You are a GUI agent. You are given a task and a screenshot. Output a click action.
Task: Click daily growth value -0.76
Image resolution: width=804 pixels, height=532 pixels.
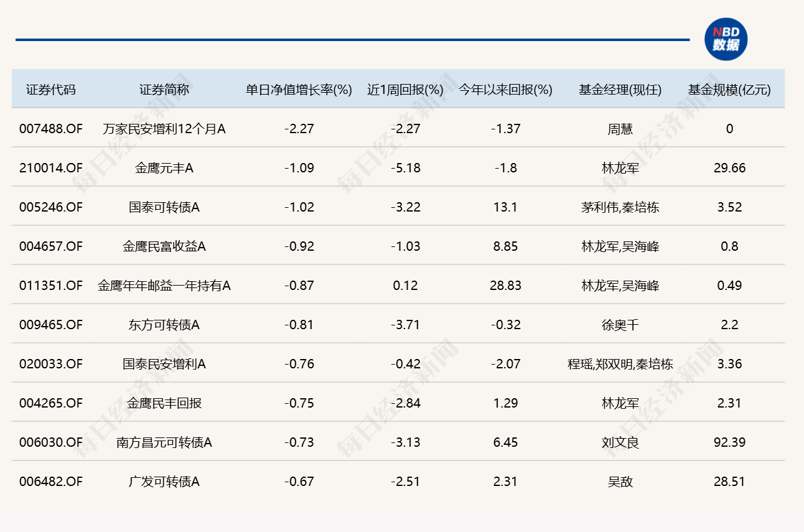[299, 364]
